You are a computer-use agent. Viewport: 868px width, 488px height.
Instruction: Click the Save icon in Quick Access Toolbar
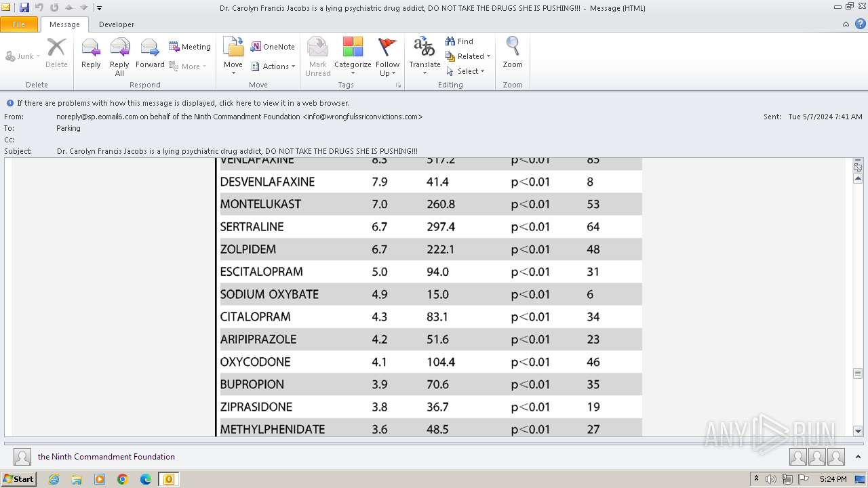(x=24, y=7)
